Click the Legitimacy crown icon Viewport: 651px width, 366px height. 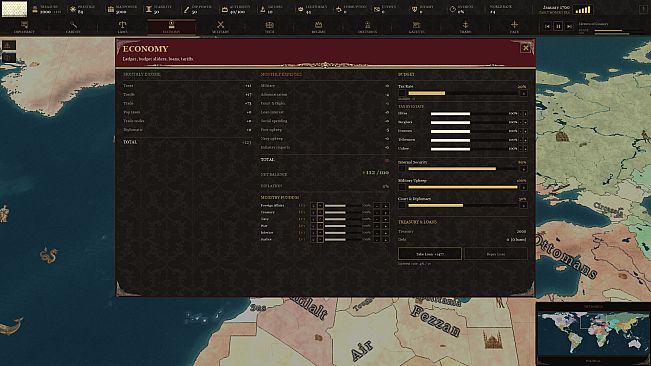pyautogui.click(x=301, y=9)
